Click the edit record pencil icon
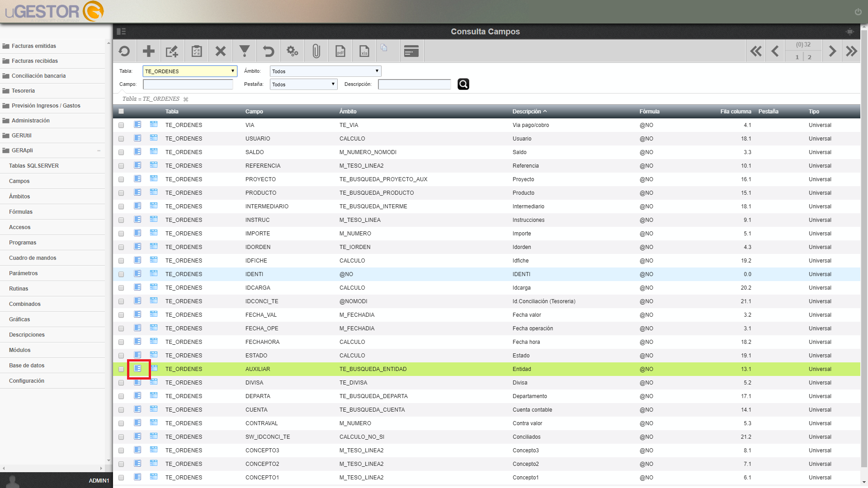The image size is (868, 488). click(172, 51)
